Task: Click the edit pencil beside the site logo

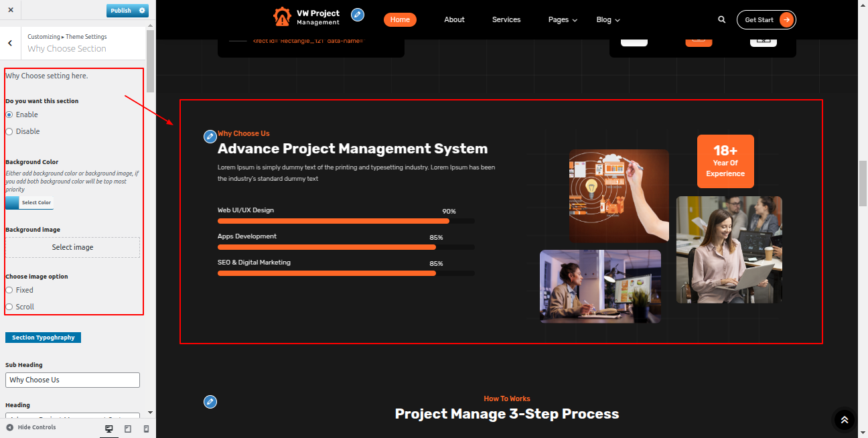Action: (358, 15)
